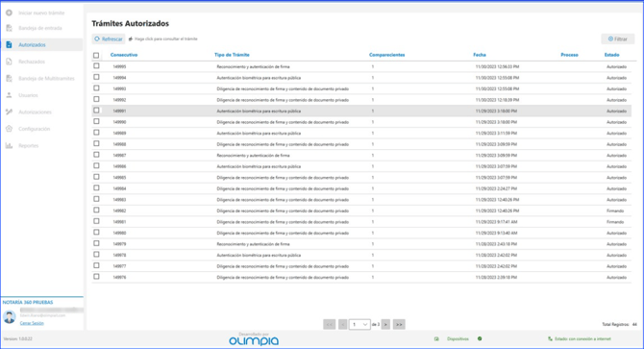Sort by the Consecutivo column header
The width and height of the screenshot is (644, 349).
point(124,55)
